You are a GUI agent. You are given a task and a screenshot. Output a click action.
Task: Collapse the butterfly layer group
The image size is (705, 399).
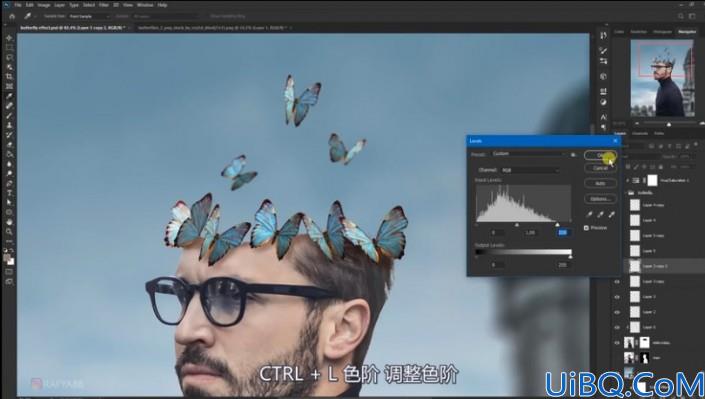[x=625, y=193]
